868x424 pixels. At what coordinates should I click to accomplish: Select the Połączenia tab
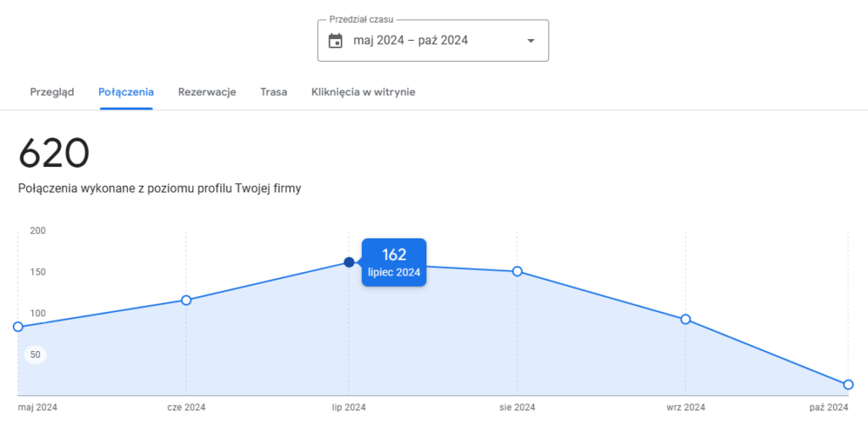click(125, 92)
